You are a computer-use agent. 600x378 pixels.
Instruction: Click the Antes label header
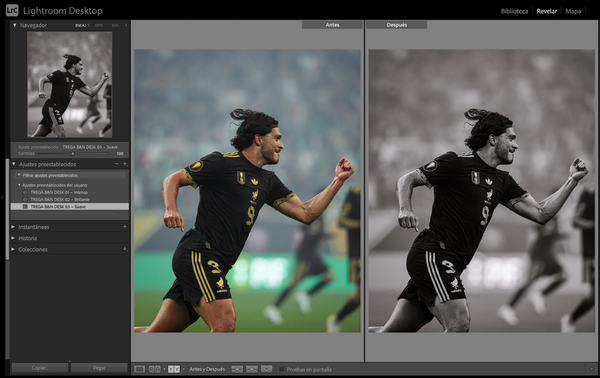[332, 25]
